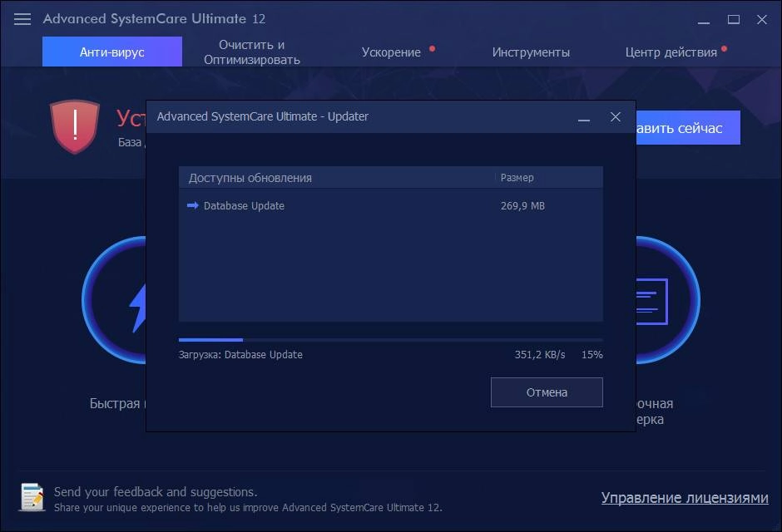Click 'Send your feedback and suggestions' text
The image size is (782, 532).
click(x=156, y=491)
